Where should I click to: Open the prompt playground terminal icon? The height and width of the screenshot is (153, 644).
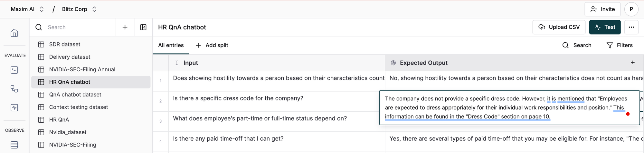tap(14, 70)
